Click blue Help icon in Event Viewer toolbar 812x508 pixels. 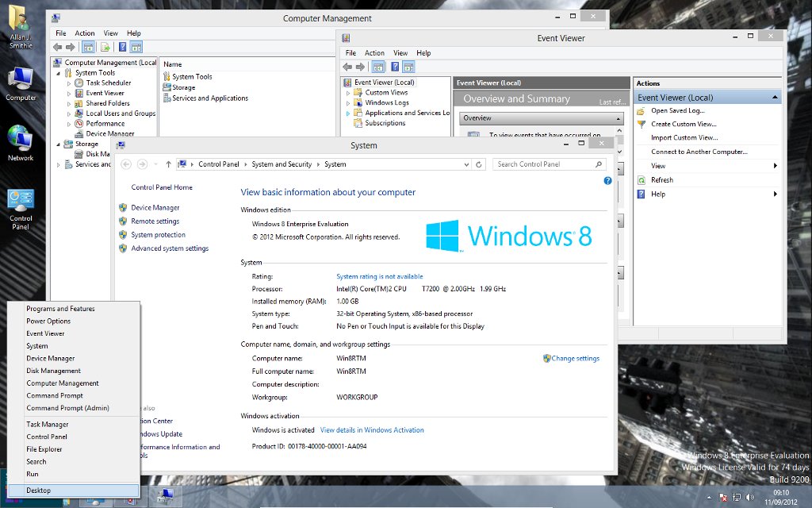pyautogui.click(x=395, y=67)
